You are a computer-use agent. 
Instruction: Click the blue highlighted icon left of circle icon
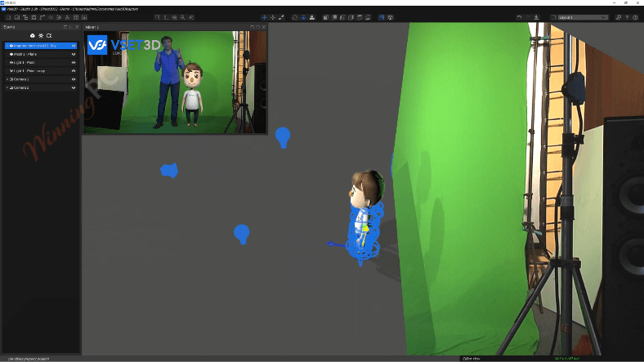[x=382, y=17]
